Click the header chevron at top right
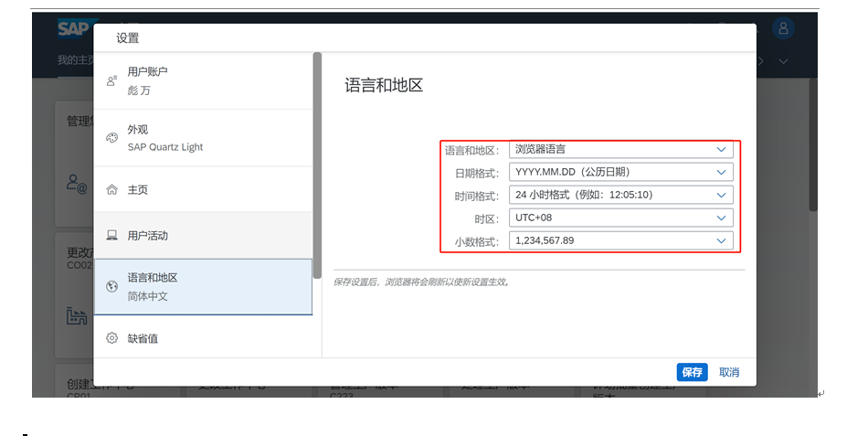Image resolution: width=868 pixels, height=436 pixels. click(783, 61)
